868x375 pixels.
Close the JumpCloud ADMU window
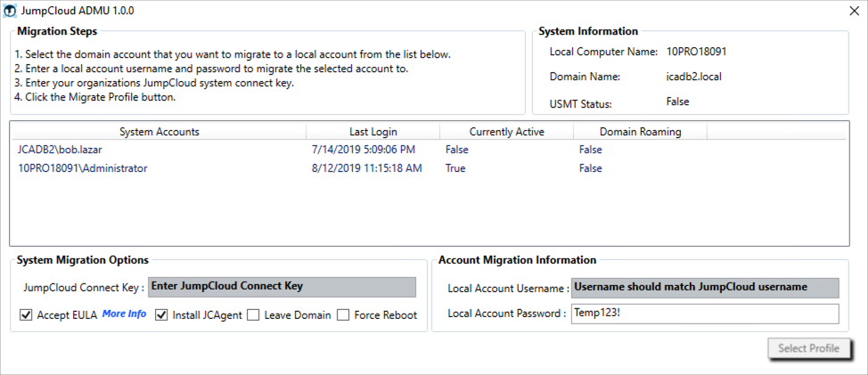pos(849,10)
